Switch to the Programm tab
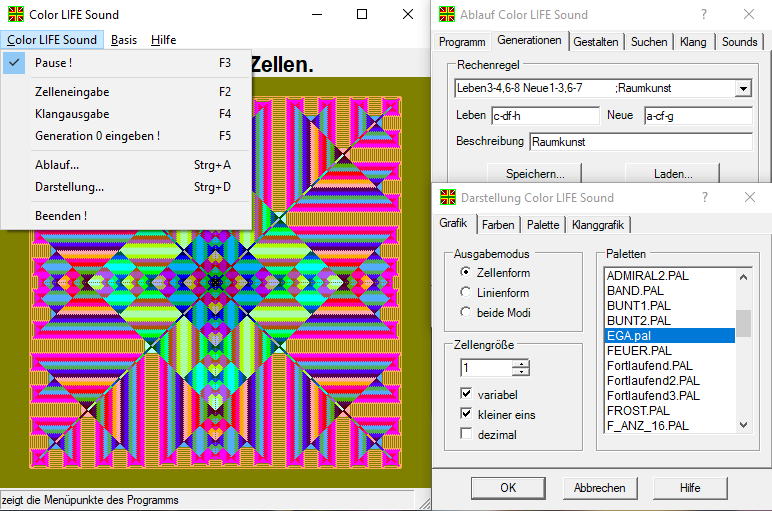The width and height of the screenshot is (772, 511). coord(462,42)
